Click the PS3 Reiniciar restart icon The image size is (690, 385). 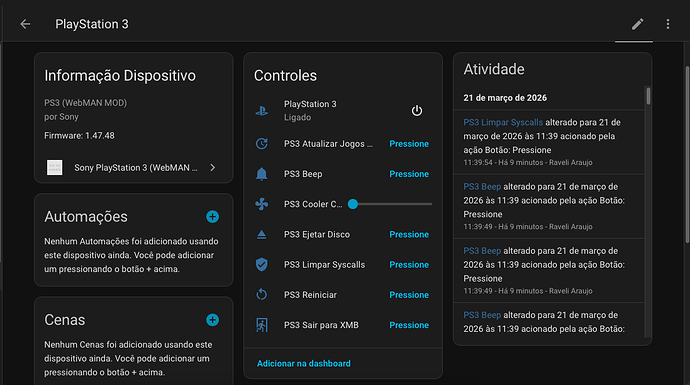click(261, 294)
